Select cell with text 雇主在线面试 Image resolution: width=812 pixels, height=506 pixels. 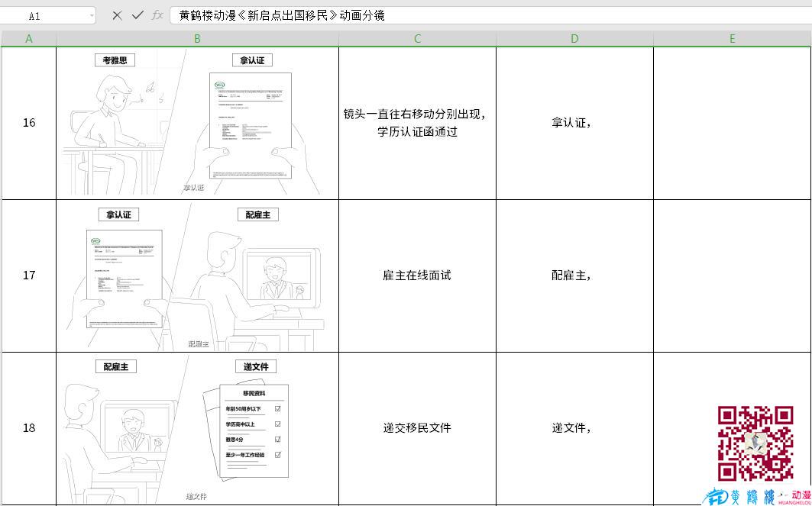coord(417,276)
